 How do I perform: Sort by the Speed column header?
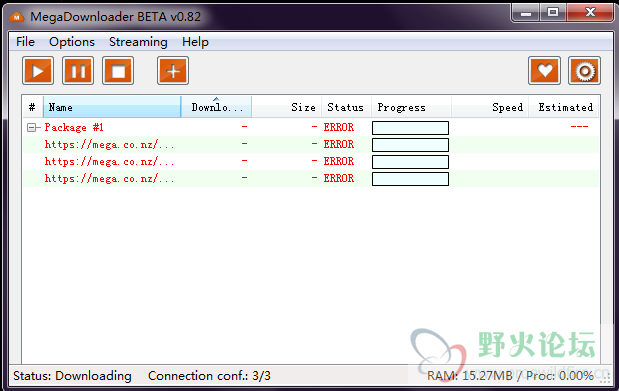tap(490, 107)
